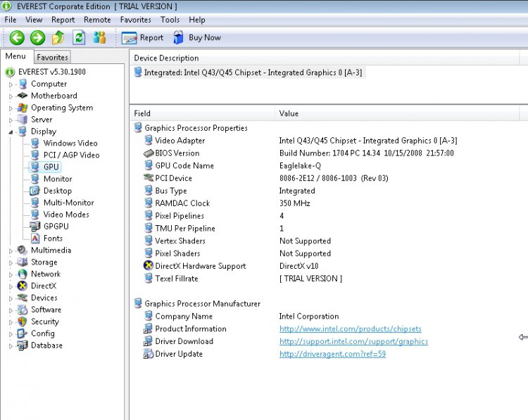528x420 pixels.
Task: Click the Operating System Windows flag icon
Action: [x=23, y=108]
